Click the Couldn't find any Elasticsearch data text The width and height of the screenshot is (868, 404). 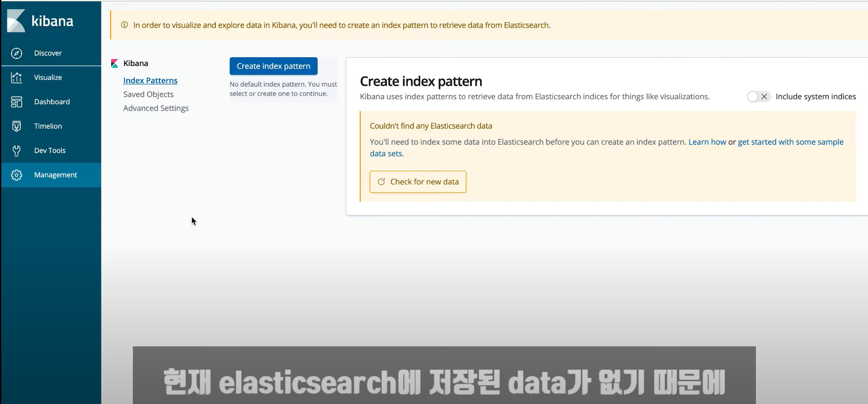[431, 126]
